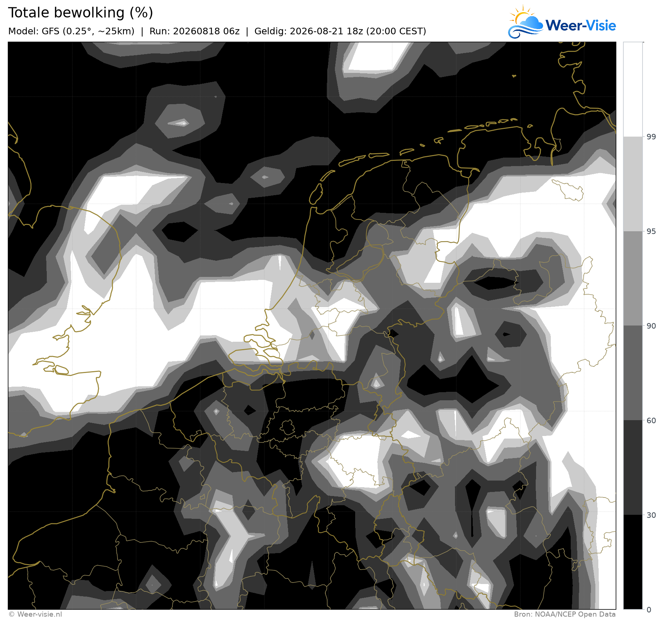This screenshot has width=672, height=619.
Task: Click the 99 tick label on colorbar
Action: 651,137
